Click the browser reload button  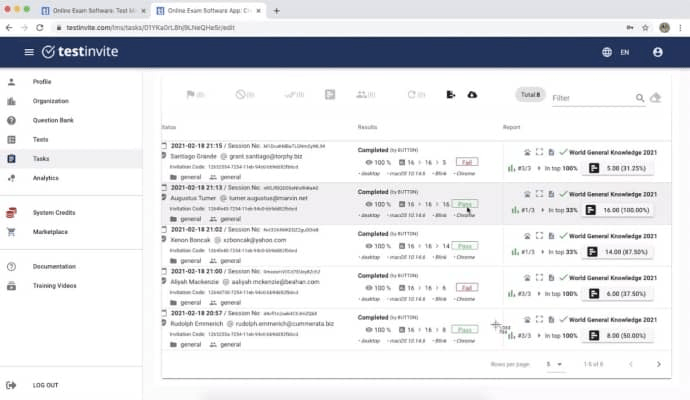point(40,27)
